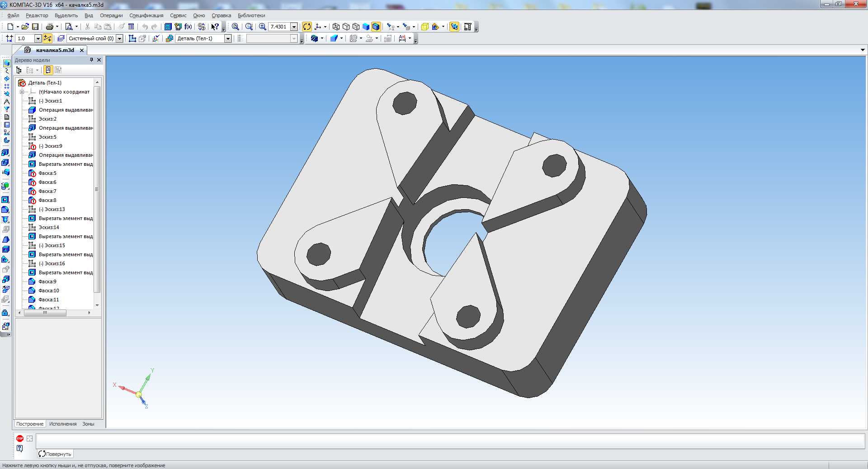Open the Measurements panel compass icon
The height and width of the screenshot is (469, 868).
tap(6, 102)
